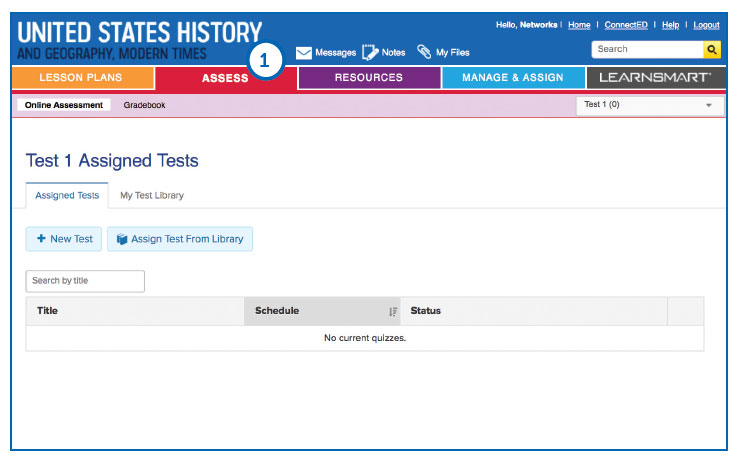746x459 pixels.
Task: Open the Manage & Assign tab
Action: click(x=513, y=78)
